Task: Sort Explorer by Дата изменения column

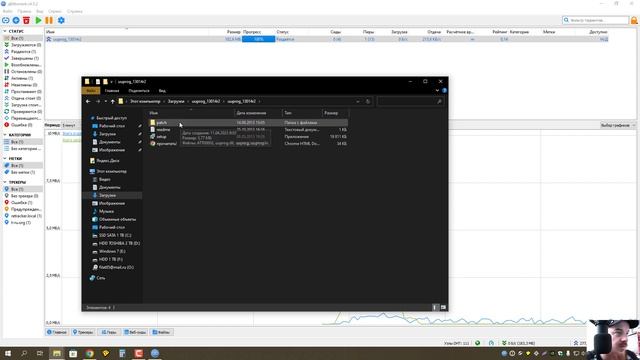Action: [251, 113]
